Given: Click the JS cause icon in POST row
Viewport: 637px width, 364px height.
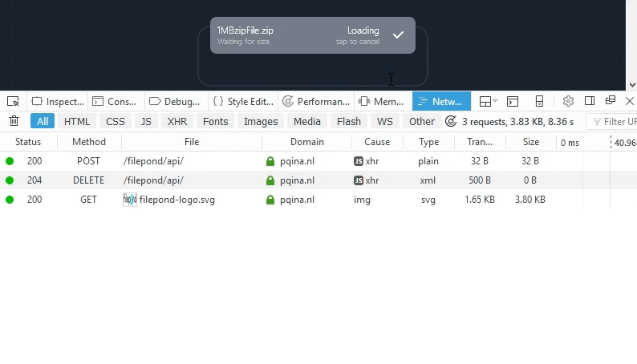Looking at the screenshot, I should point(359,161).
